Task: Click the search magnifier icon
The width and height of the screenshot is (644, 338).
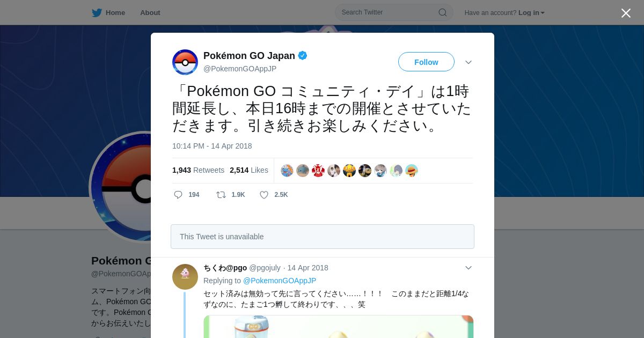Action: click(443, 12)
